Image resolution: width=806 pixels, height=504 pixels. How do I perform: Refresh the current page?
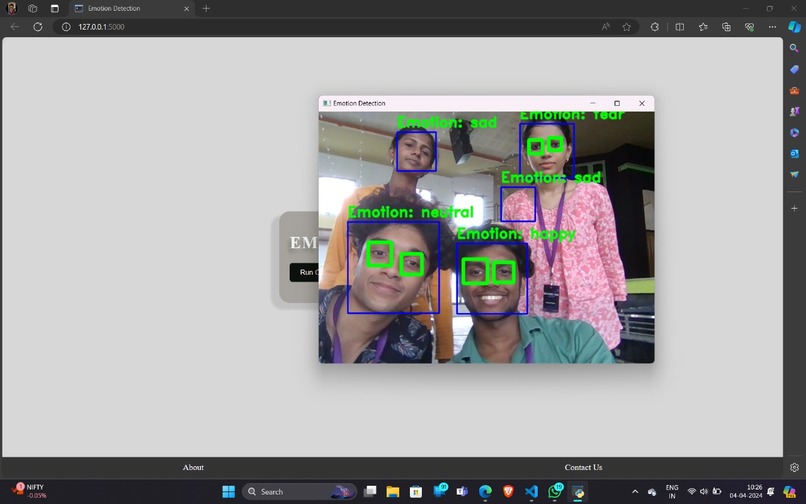point(38,27)
